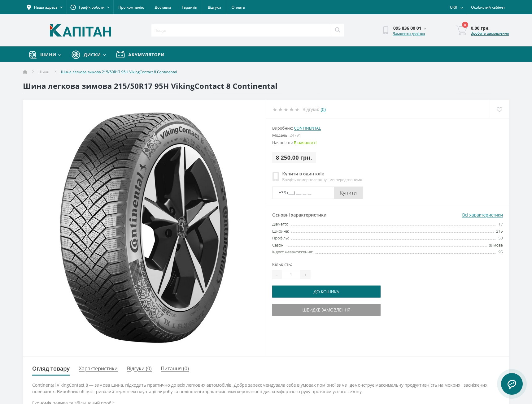The image size is (532, 404).
Task: Click ШВИДКЕ ЗАМОВЛЕННЯ button
Action: (x=326, y=310)
